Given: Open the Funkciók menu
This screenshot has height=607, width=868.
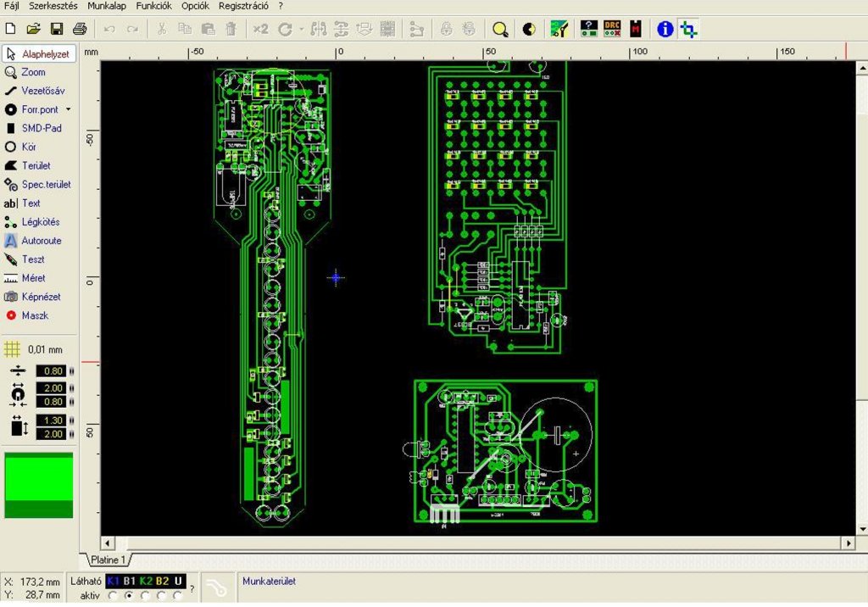Looking at the screenshot, I should click(x=154, y=6).
